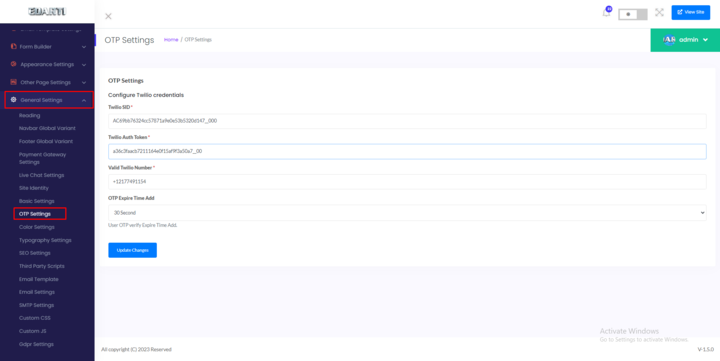Screen dimensions: 720x361
Task: Open Email Settings item
Action: (x=37, y=292)
